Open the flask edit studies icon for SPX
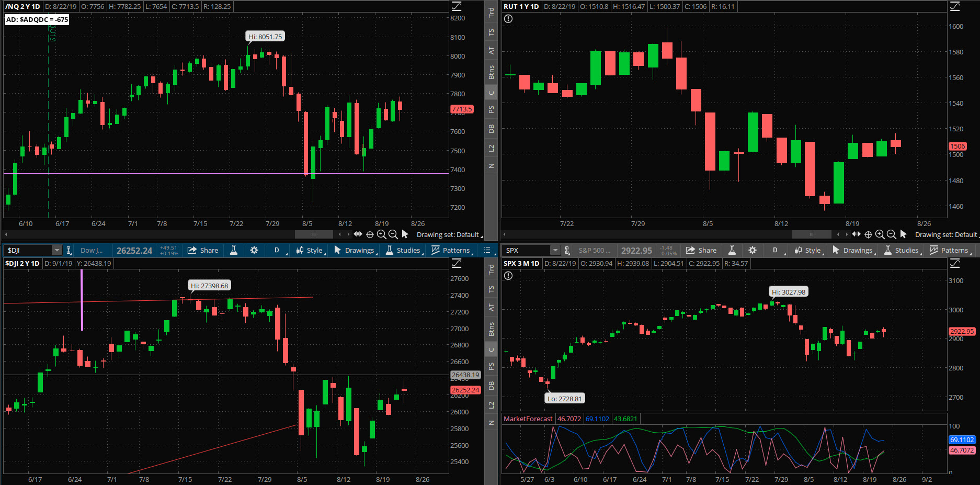This screenshot has height=485, width=980. (732, 250)
